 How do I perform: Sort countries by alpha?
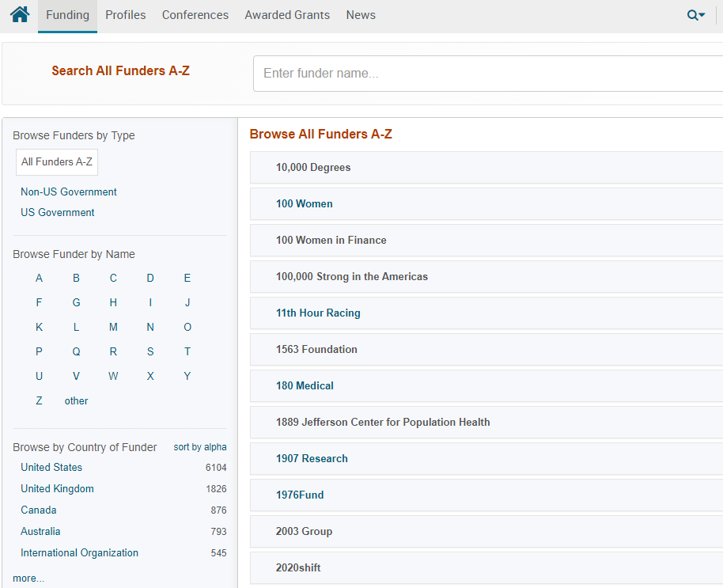199,447
